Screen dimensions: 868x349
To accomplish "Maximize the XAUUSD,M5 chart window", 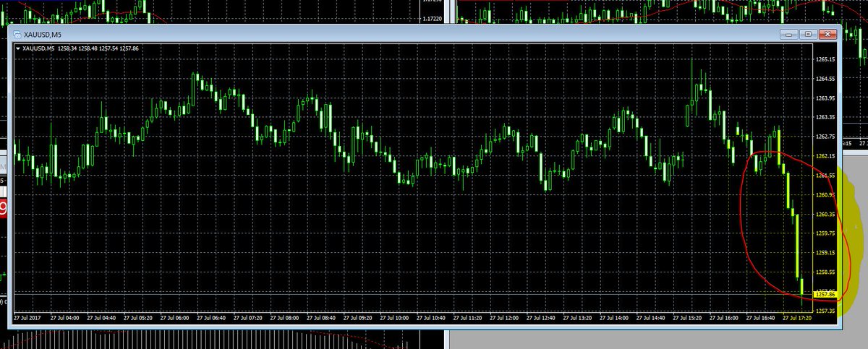I will (808, 34).
